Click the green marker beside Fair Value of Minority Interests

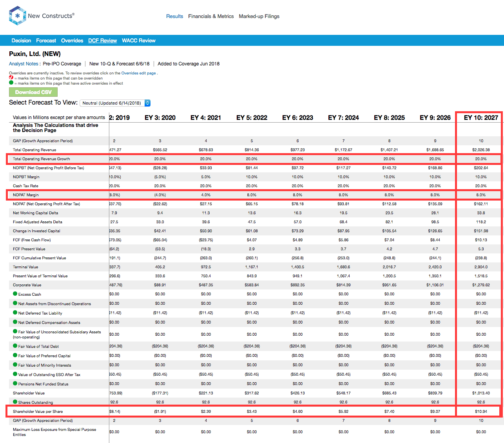tap(15, 365)
